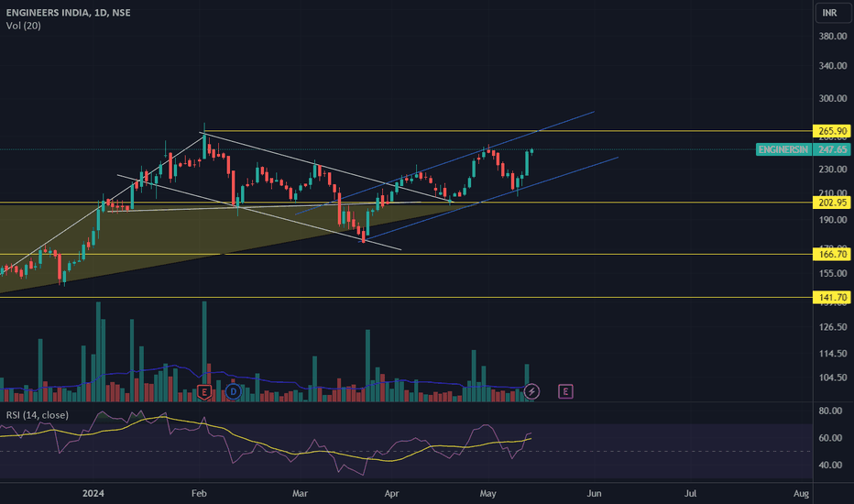Image resolution: width=854 pixels, height=504 pixels.
Task: Click the 114.50 axis label
Action: click(833, 354)
